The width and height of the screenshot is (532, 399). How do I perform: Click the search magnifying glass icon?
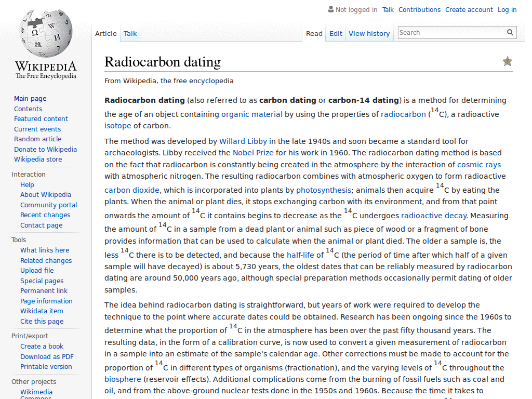(510, 32)
